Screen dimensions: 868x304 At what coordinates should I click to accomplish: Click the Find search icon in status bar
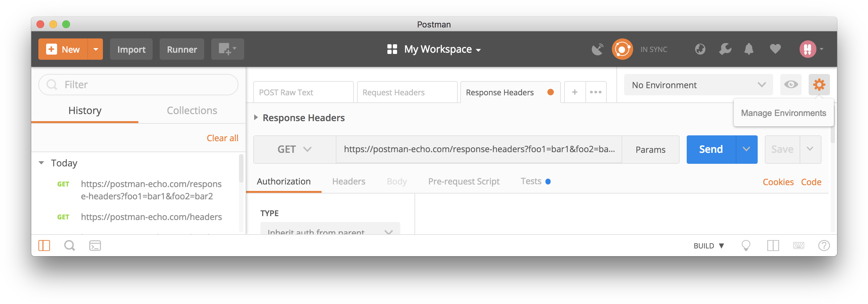click(69, 246)
